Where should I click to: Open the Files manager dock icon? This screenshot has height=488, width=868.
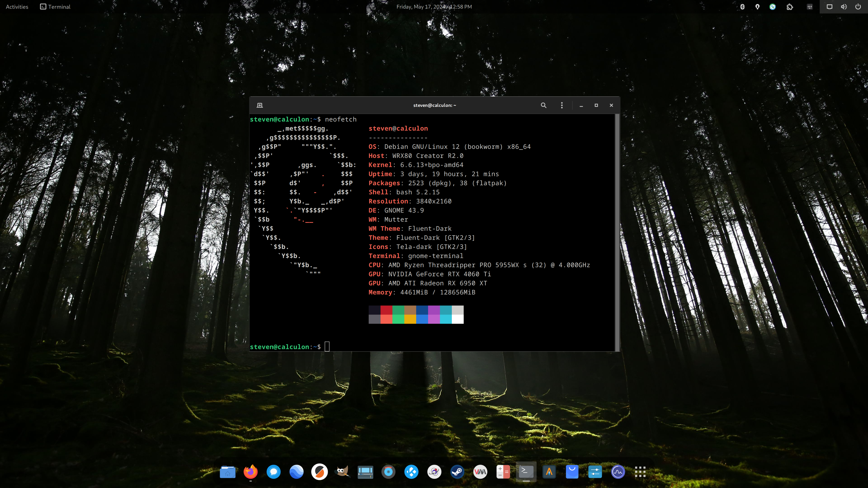pyautogui.click(x=227, y=472)
